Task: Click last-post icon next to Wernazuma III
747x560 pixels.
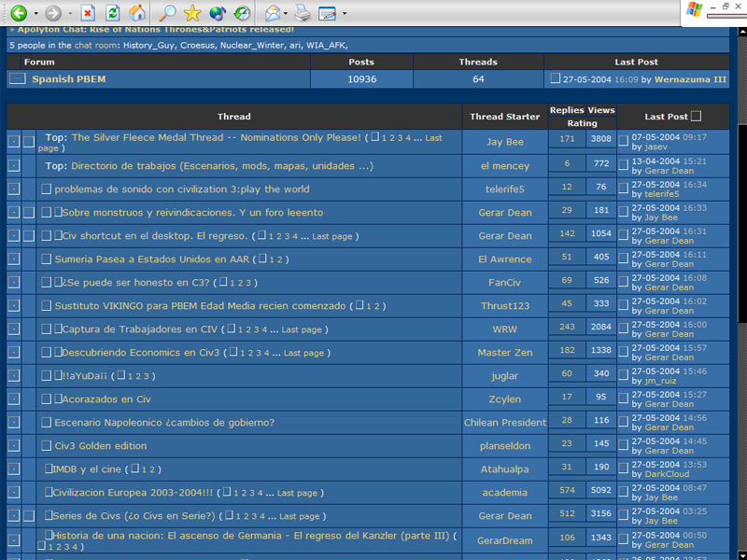Action: 555,78
